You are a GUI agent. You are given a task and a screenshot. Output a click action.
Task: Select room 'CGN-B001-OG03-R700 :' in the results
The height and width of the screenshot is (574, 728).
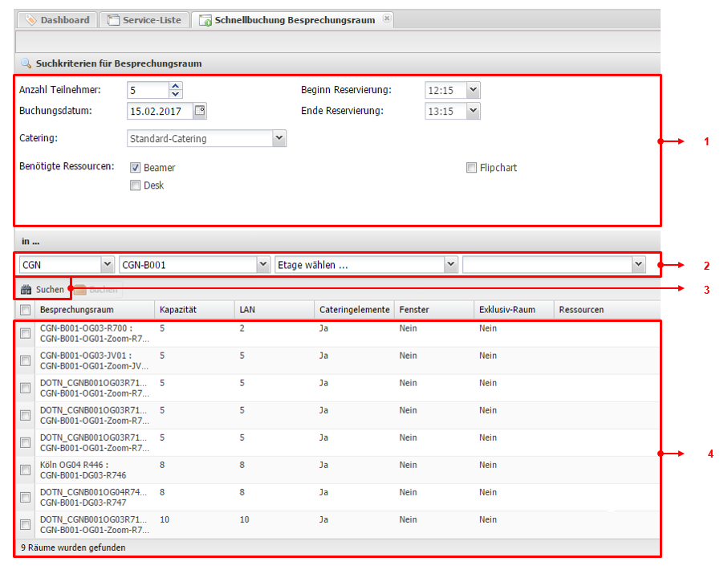86,328
